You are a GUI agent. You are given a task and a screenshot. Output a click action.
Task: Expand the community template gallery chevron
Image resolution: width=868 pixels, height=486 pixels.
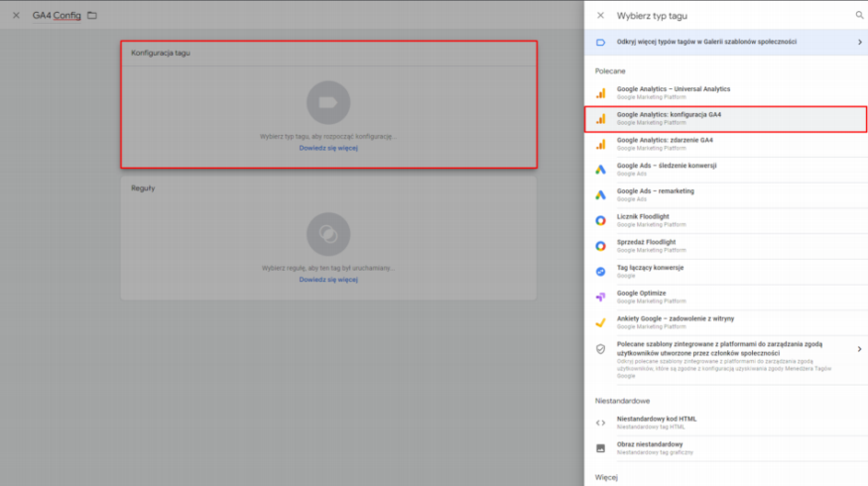[x=859, y=42]
